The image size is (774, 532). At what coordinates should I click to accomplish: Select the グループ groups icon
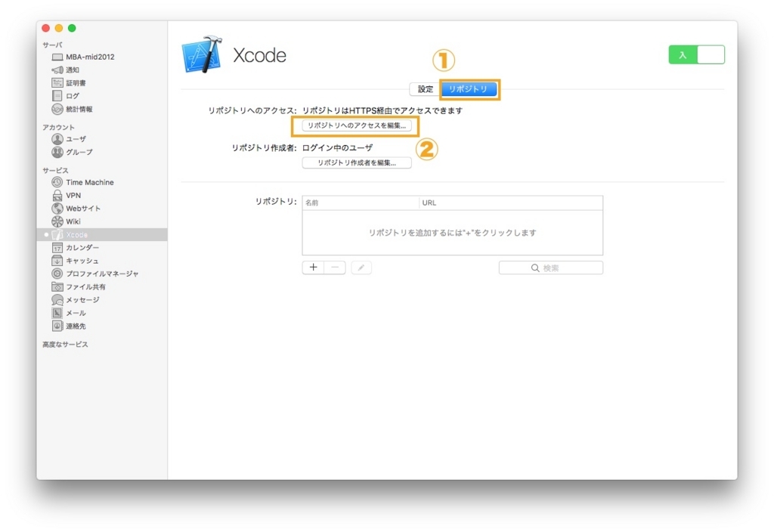tap(57, 152)
